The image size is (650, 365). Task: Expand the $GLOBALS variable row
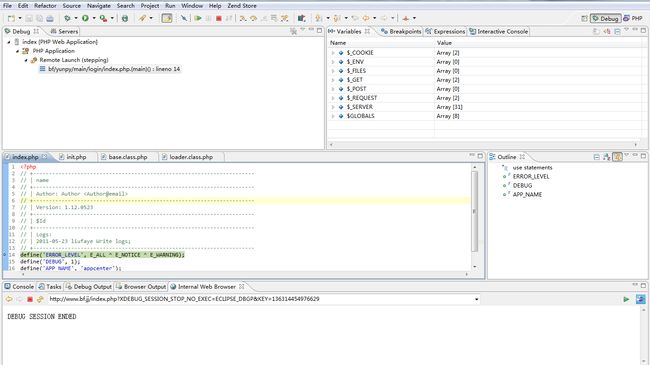coord(333,116)
